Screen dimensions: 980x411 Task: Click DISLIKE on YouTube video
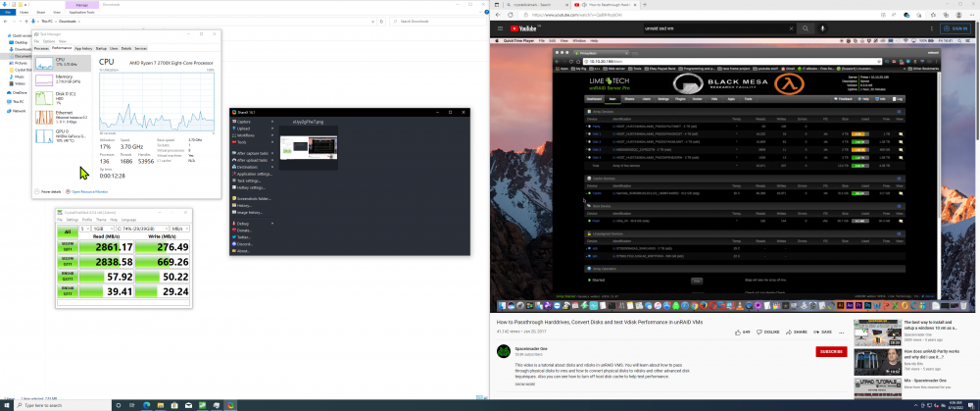click(769, 333)
